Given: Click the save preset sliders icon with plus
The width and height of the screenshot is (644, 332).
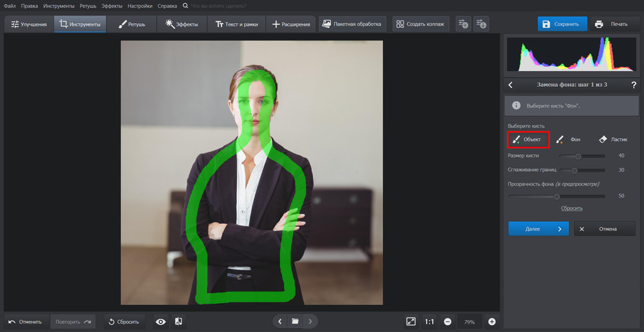Looking at the screenshot, I should point(463,24).
